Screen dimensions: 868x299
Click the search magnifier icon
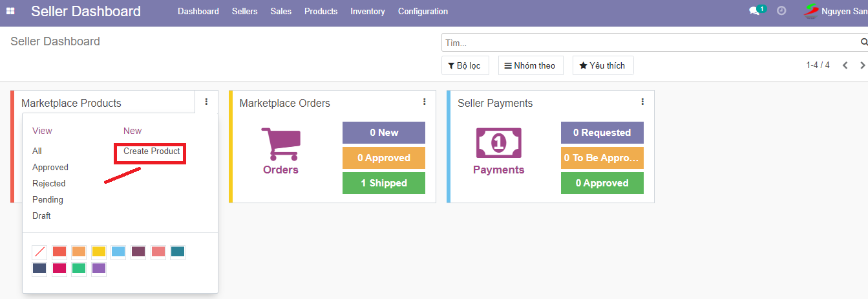[x=863, y=42]
